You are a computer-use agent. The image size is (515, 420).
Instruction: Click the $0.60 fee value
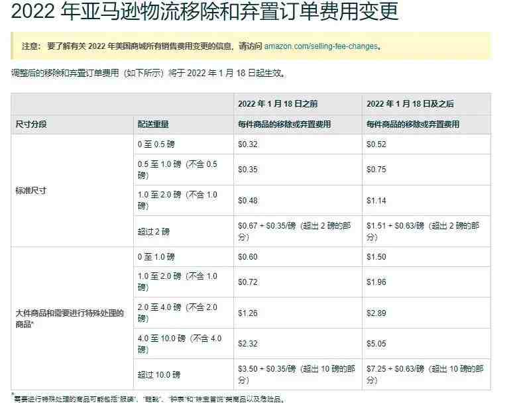tap(248, 257)
